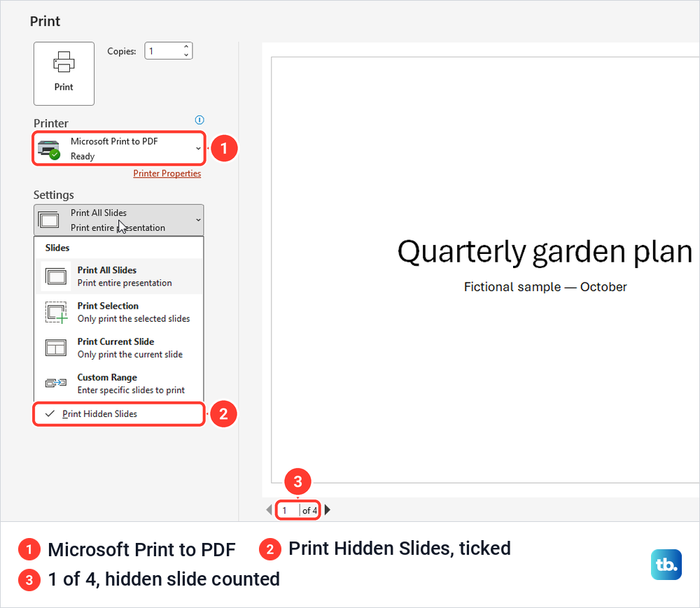Click the 'of 4' page count text
700x608 pixels.
309,510
